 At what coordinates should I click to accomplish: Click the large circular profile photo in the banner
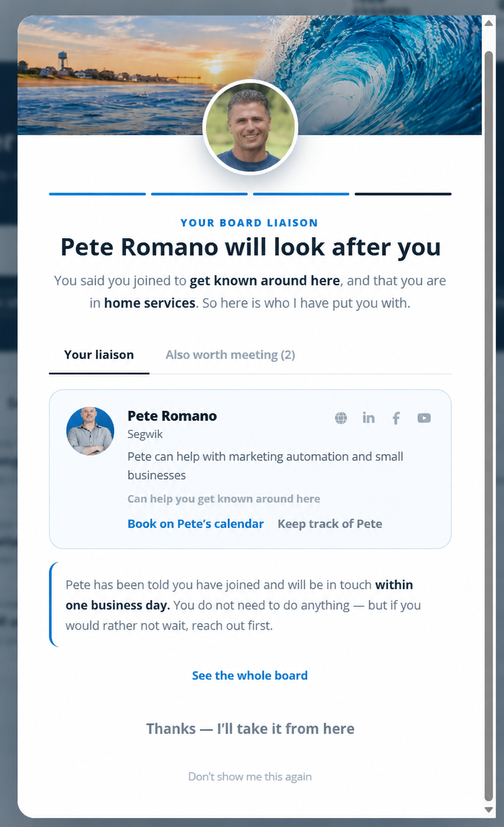point(250,127)
